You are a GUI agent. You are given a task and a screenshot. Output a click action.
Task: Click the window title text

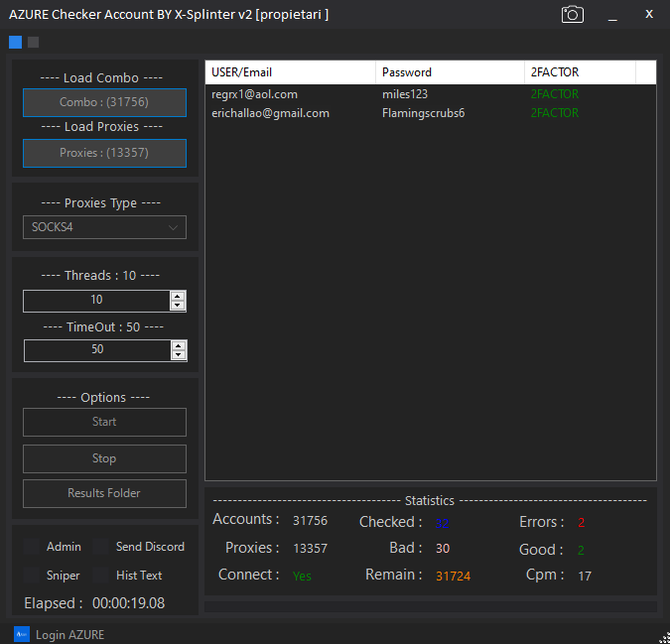coord(169,15)
